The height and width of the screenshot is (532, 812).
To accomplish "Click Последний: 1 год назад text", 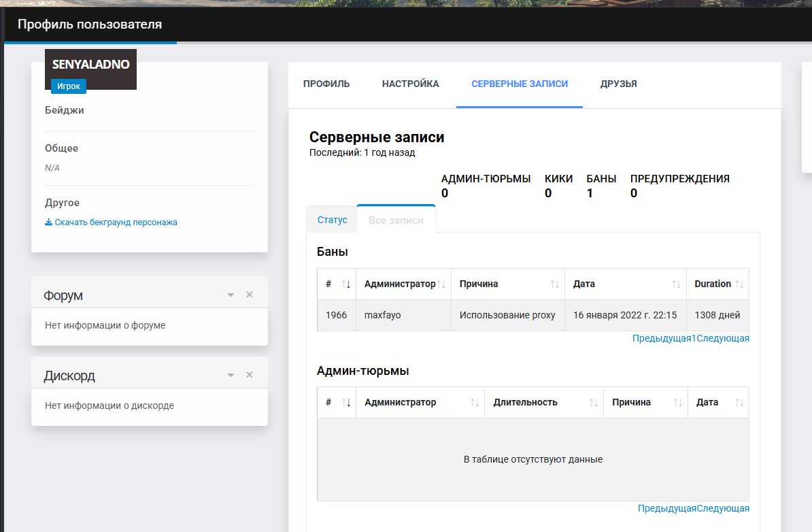I will click(x=362, y=153).
